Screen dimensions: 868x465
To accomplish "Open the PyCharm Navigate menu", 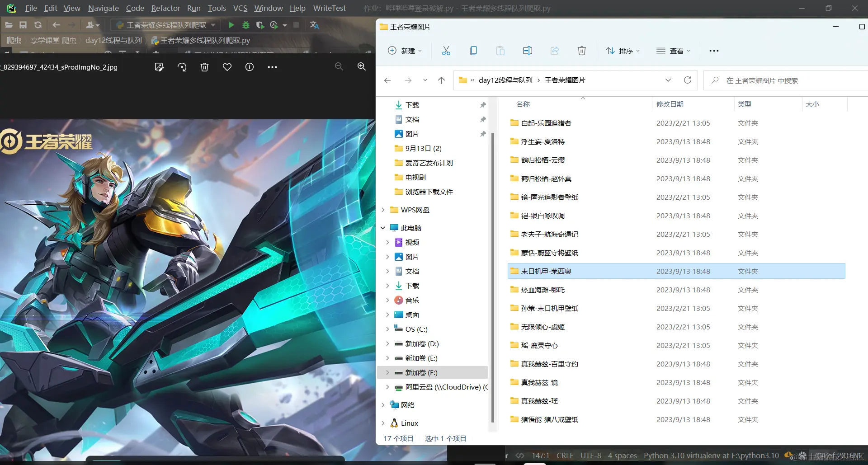I will (104, 8).
